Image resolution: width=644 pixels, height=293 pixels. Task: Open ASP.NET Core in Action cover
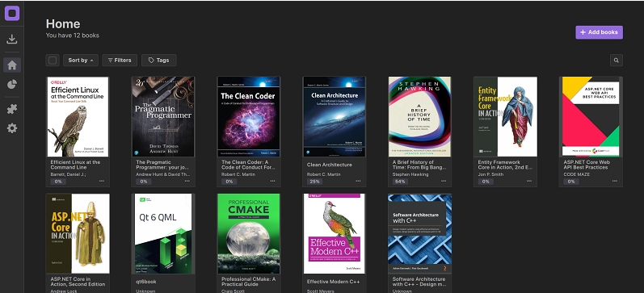coord(78,234)
